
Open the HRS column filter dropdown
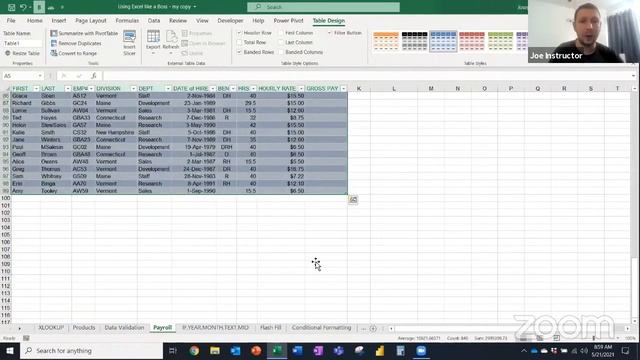point(253,89)
